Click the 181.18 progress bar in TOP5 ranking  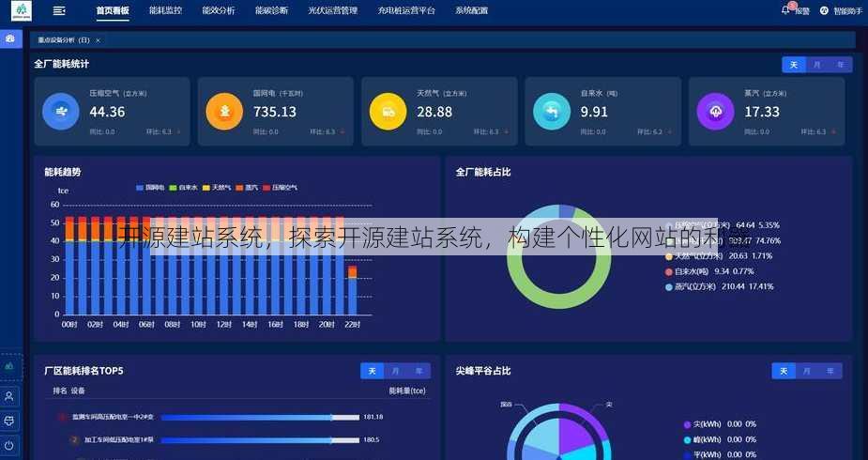[x=260, y=417]
